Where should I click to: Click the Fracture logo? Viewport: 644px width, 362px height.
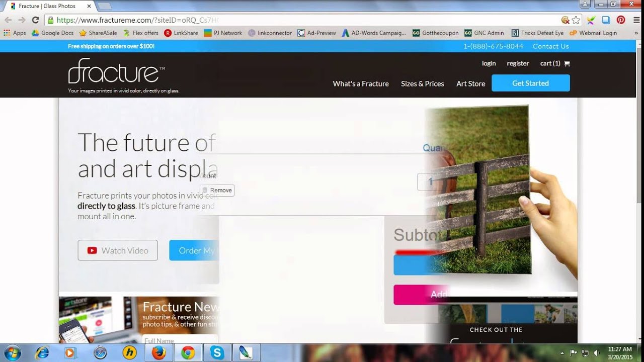pos(116,70)
